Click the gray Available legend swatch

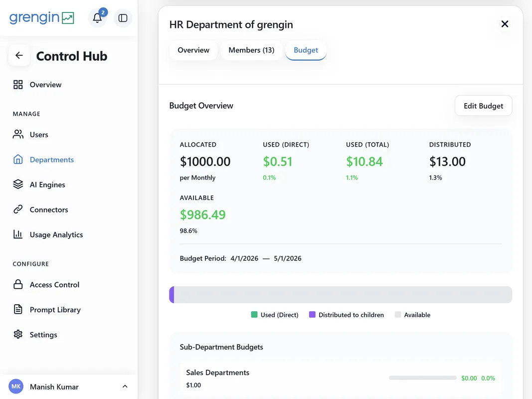(398, 315)
